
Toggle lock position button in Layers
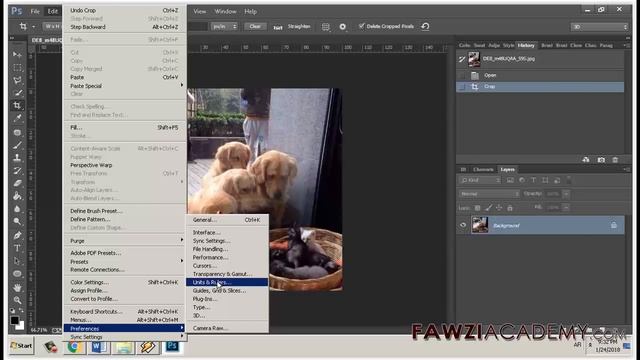click(499, 208)
